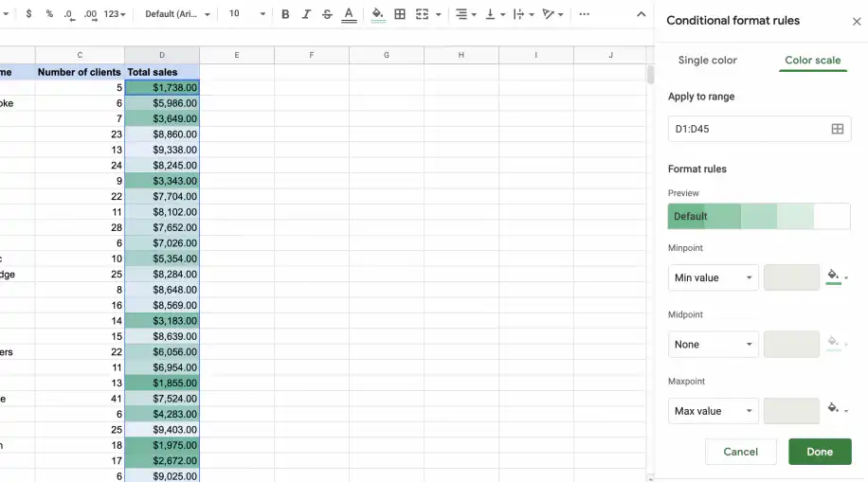This screenshot has height=482, width=868.
Task: Click Number of clients header cell
Action: pyautogui.click(x=80, y=72)
